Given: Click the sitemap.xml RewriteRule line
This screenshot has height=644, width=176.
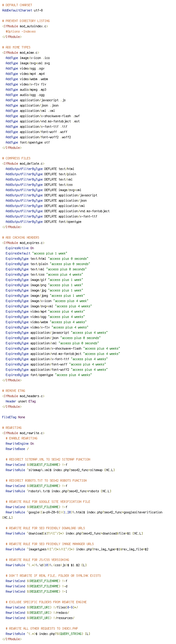Looking at the screenshot, I should click(x=60, y=470).
